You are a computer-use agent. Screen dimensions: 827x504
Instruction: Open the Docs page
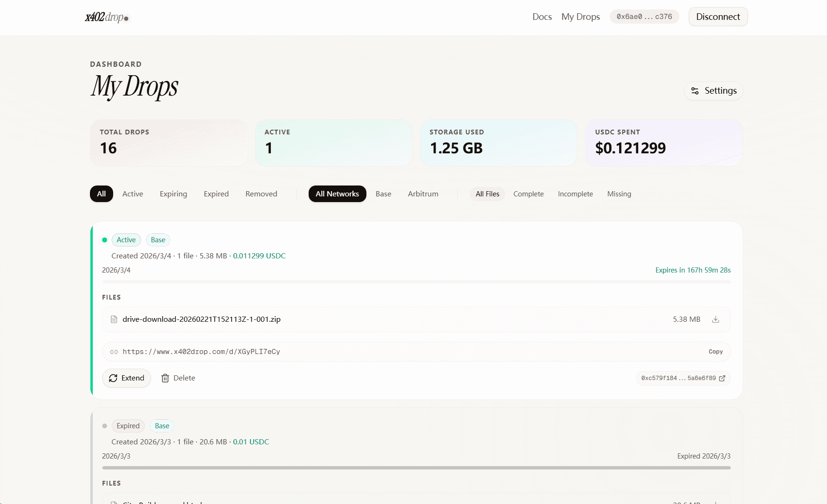tap(542, 17)
